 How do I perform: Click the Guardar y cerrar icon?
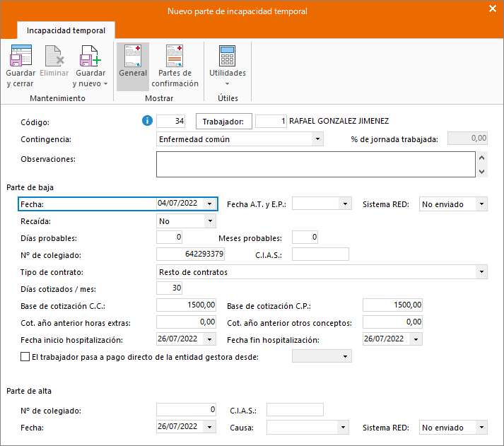click(20, 55)
